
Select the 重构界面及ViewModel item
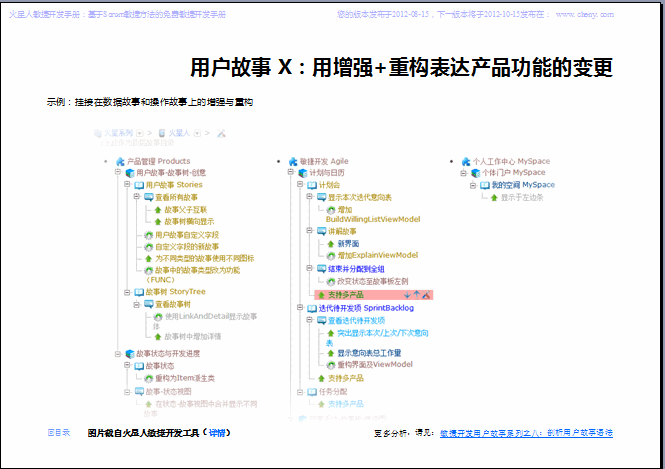pyautogui.click(x=375, y=365)
